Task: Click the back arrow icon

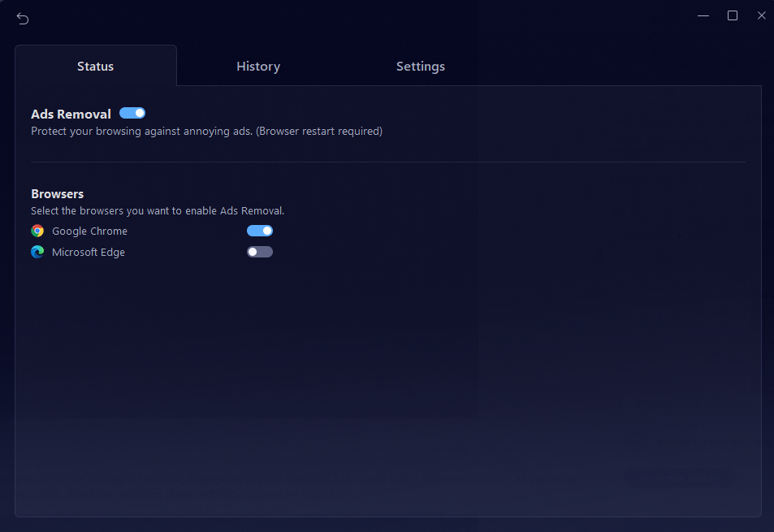Action: click(23, 19)
